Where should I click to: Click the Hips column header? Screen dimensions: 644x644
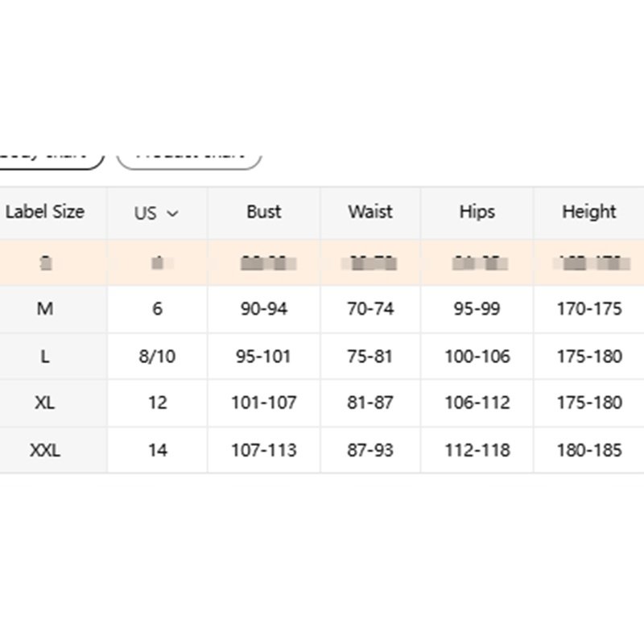[477, 212]
